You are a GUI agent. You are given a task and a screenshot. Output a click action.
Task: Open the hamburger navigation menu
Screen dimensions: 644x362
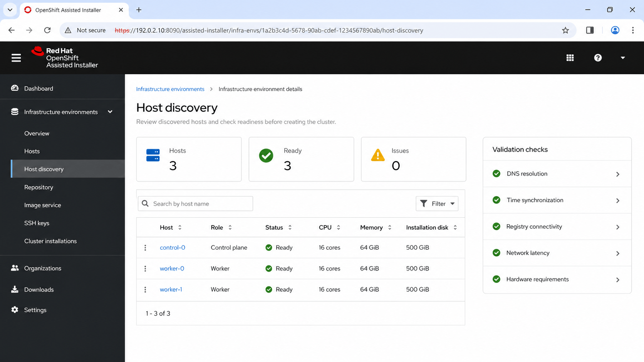tap(16, 58)
